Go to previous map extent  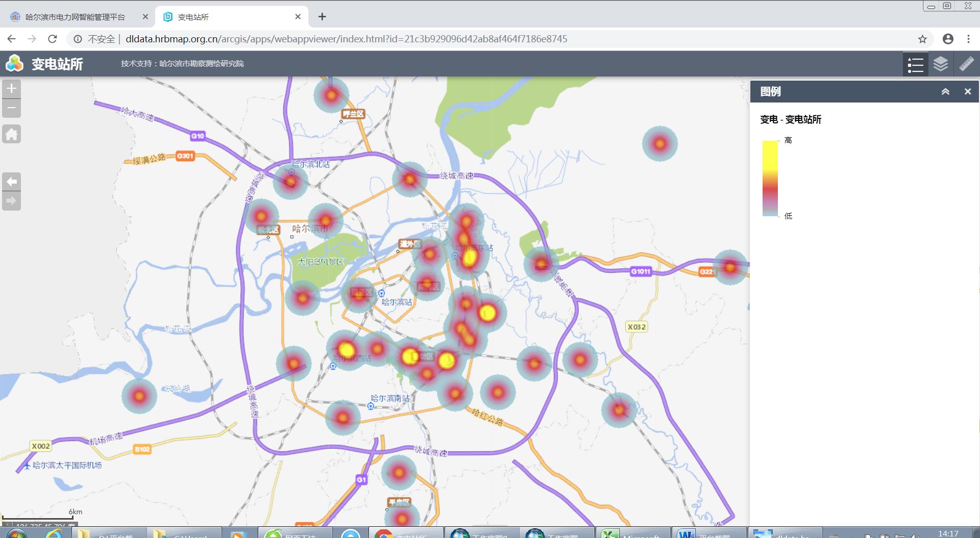11,182
